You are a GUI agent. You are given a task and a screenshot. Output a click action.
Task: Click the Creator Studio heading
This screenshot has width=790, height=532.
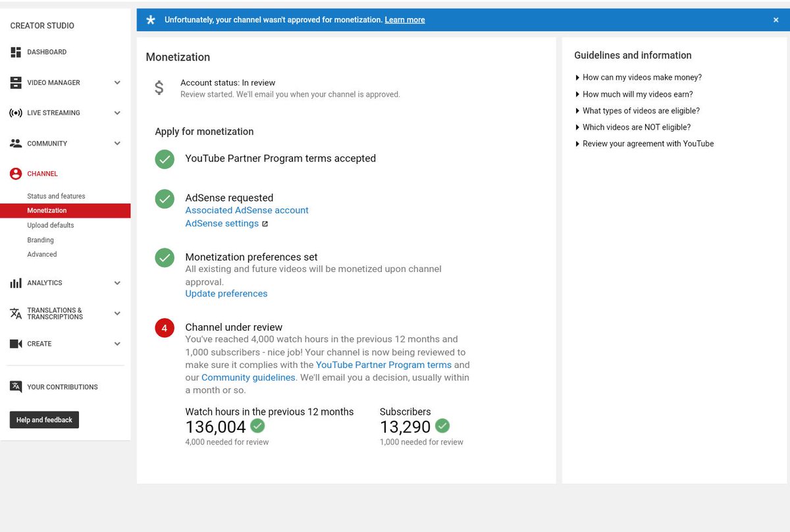pyautogui.click(x=42, y=26)
